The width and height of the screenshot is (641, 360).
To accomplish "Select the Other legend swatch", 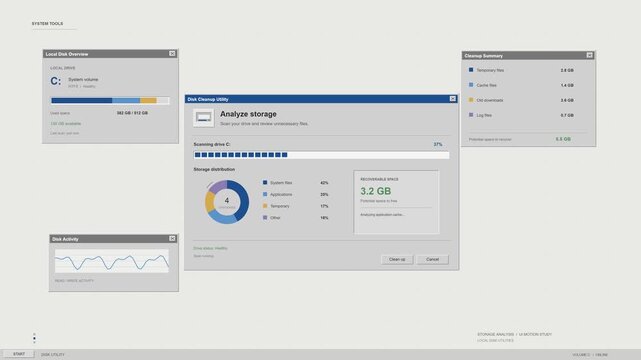I will click(x=265, y=218).
